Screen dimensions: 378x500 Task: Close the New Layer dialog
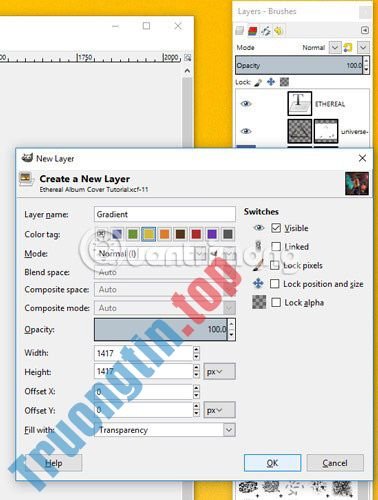pos(362,158)
